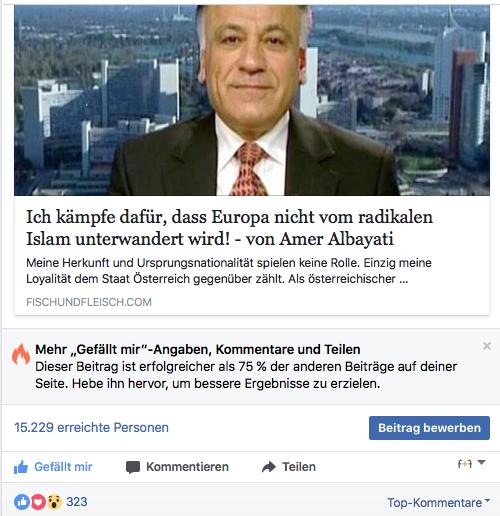The image size is (500, 516).
Task: Click the article description text snippet
Action: 229,271
